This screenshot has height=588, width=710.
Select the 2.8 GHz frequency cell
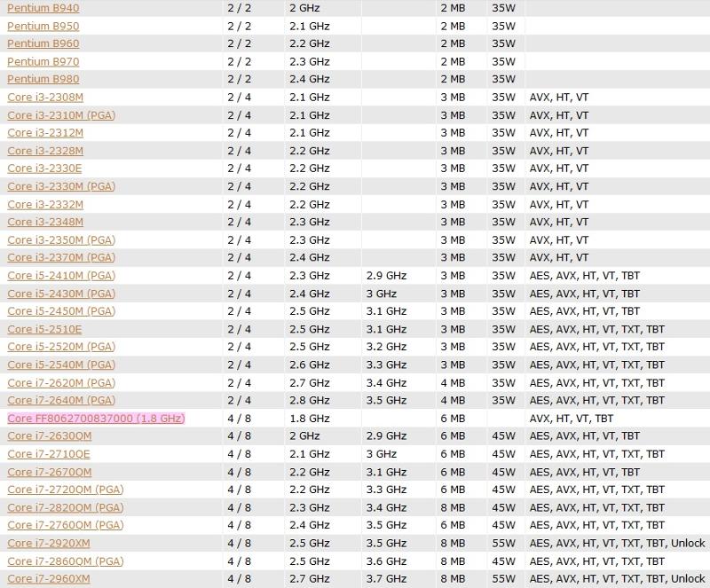(x=309, y=400)
